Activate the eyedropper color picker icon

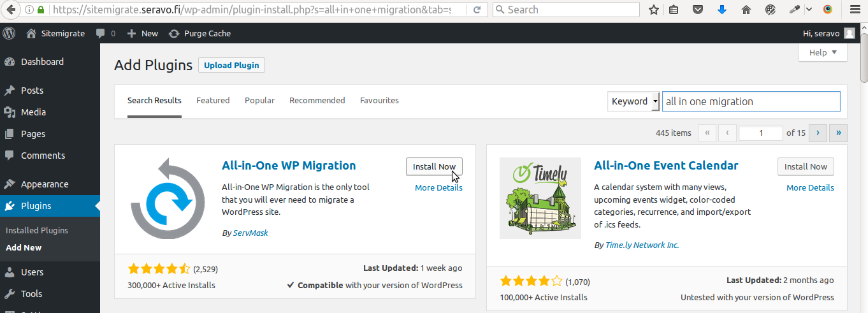pos(795,10)
